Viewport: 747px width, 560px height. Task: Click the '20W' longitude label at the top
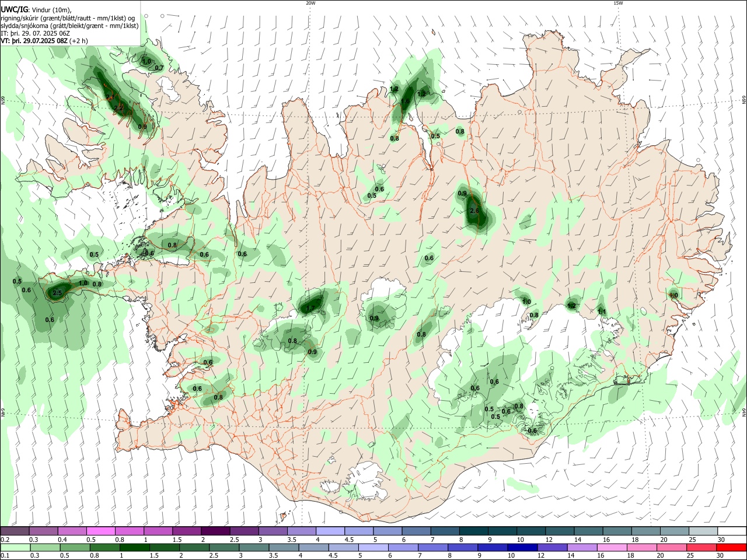(310, 3)
